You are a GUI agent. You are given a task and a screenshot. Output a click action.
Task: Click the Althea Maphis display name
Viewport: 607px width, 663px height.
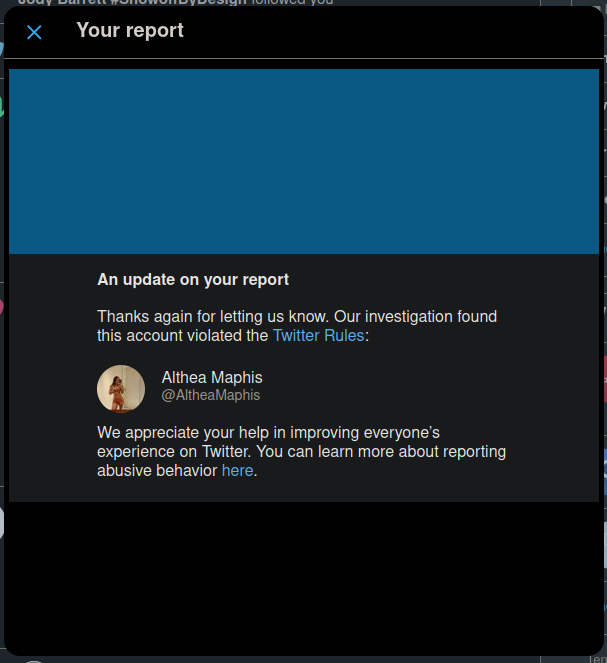click(212, 378)
